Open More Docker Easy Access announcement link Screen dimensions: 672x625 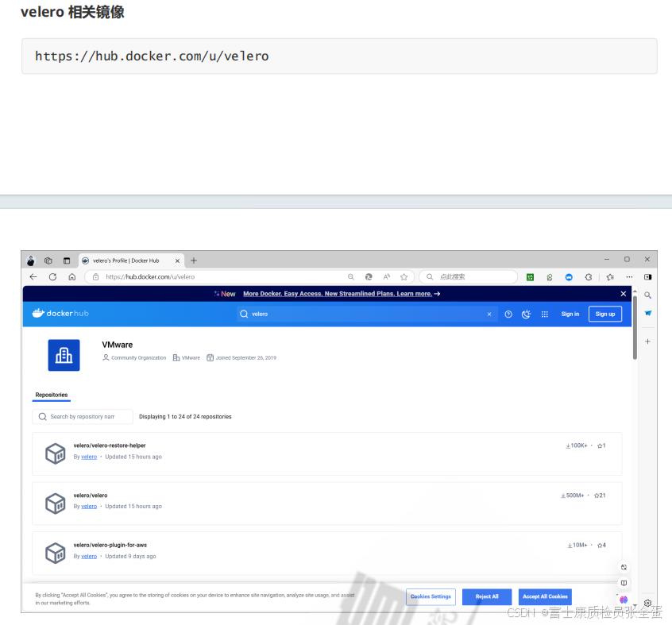click(341, 293)
